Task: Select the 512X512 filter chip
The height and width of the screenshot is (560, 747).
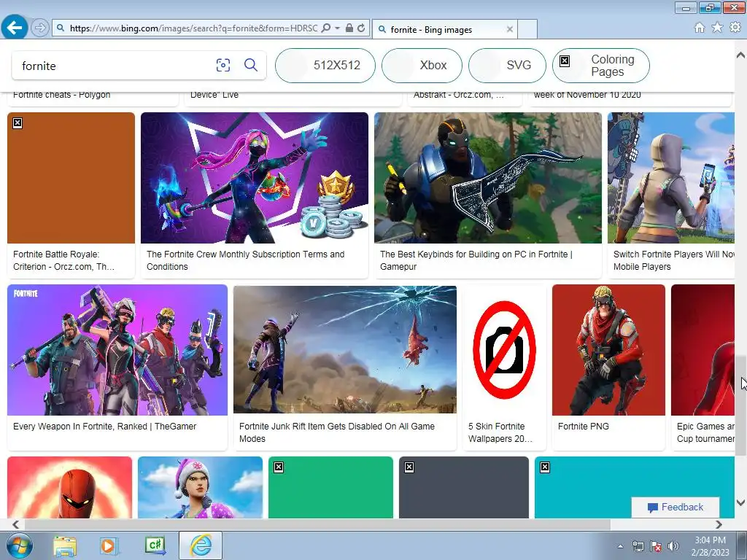Action: click(x=325, y=65)
